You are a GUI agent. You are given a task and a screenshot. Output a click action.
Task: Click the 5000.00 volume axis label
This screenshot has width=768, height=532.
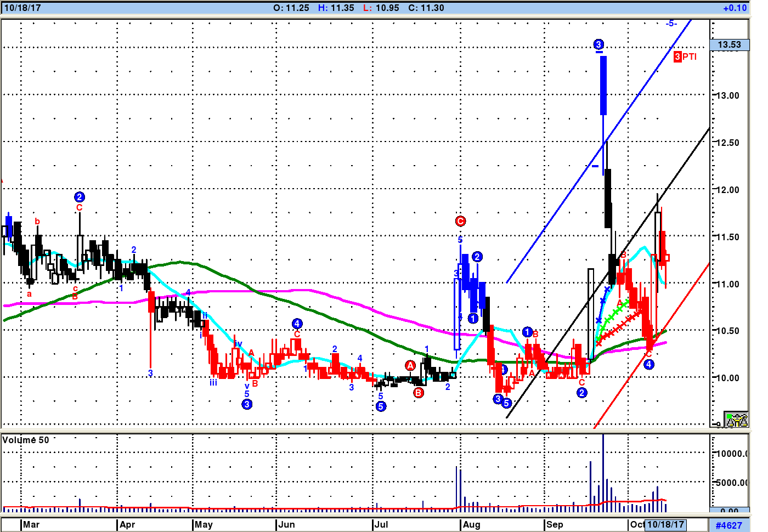pos(732,483)
